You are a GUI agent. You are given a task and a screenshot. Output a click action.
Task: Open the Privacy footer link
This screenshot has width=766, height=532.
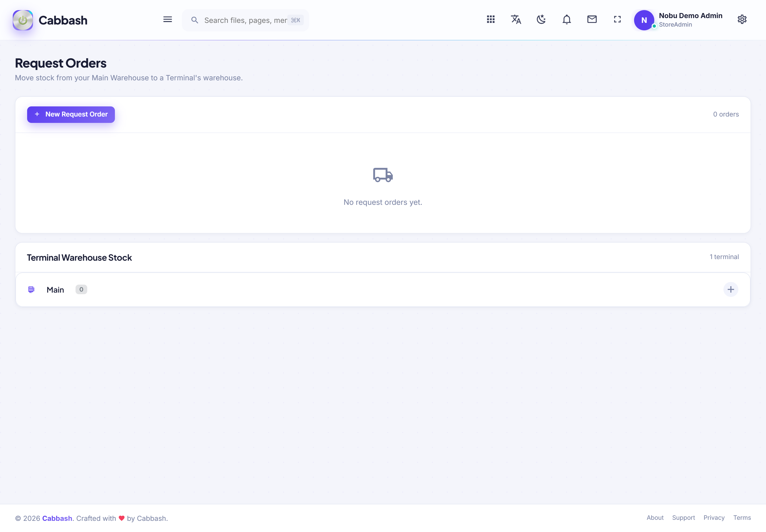[x=714, y=518]
